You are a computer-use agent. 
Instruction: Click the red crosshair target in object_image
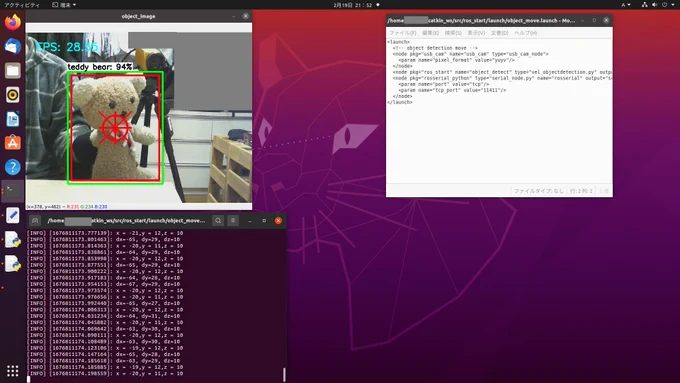(115, 128)
